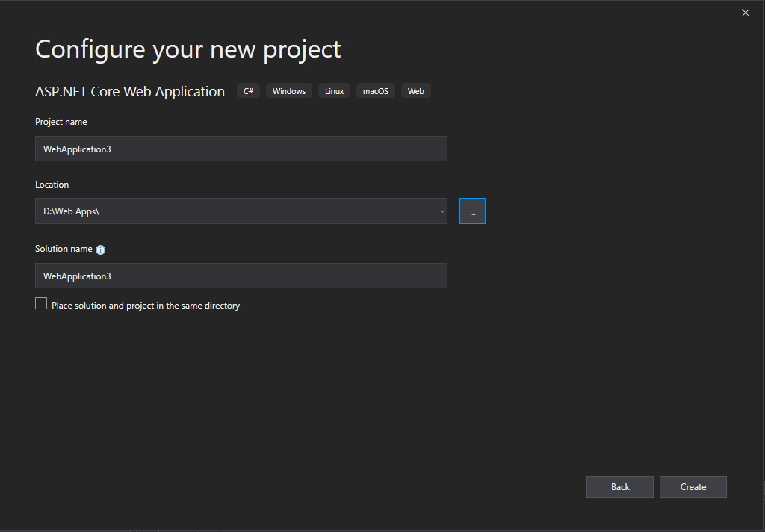Screen dimensions: 765x532
Task: Click the Location label
Action: pyautogui.click(x=52, y=185)
